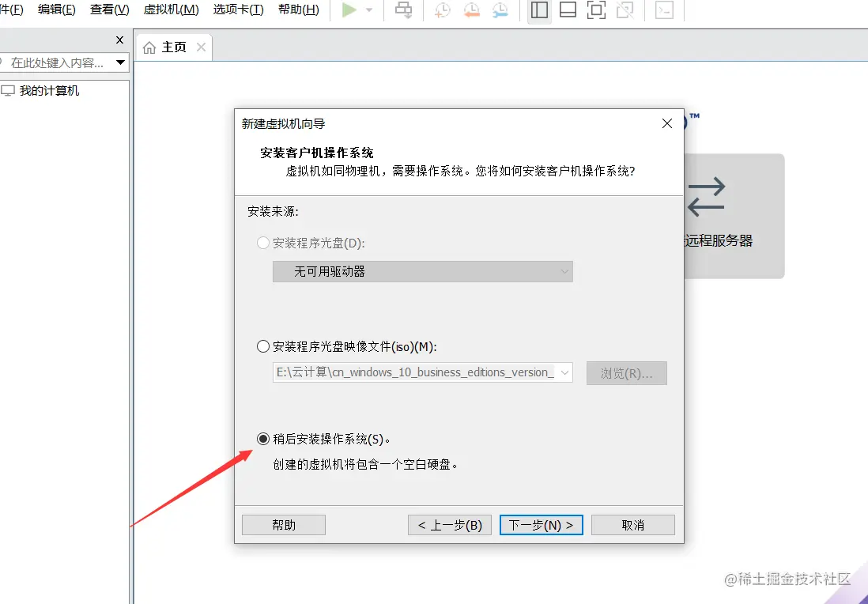Click the 浏览(R)... button
868x604 pixels.
627,373
